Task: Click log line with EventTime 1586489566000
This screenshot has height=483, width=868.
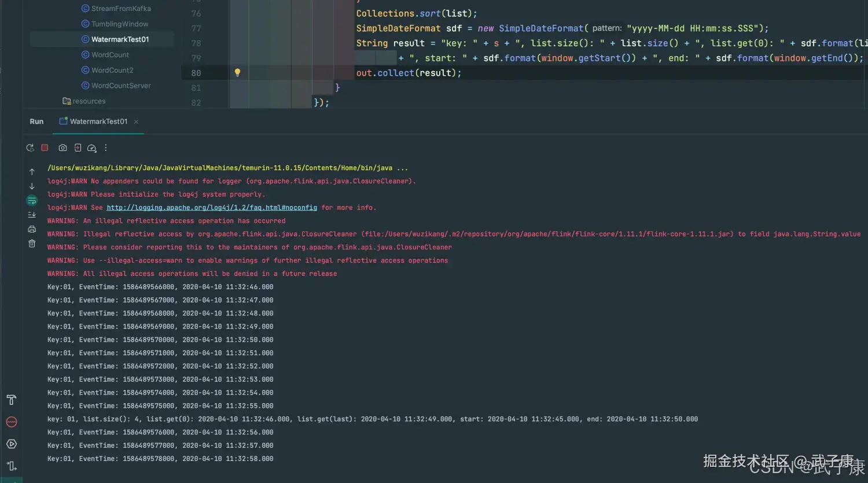Action: point(160,287)
